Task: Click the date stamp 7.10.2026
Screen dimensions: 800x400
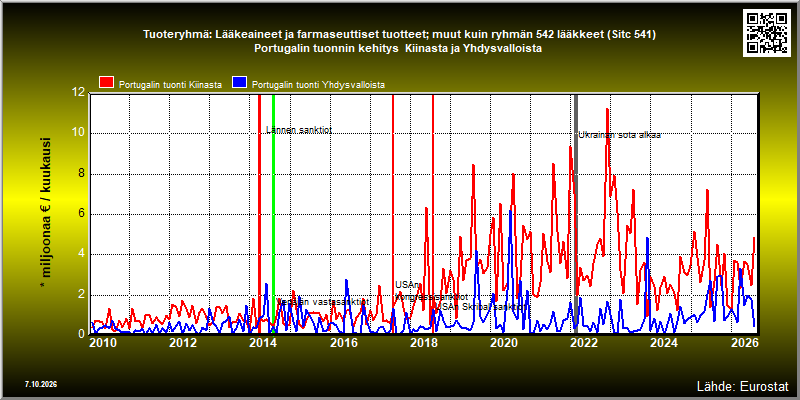Action: (40, 384)
